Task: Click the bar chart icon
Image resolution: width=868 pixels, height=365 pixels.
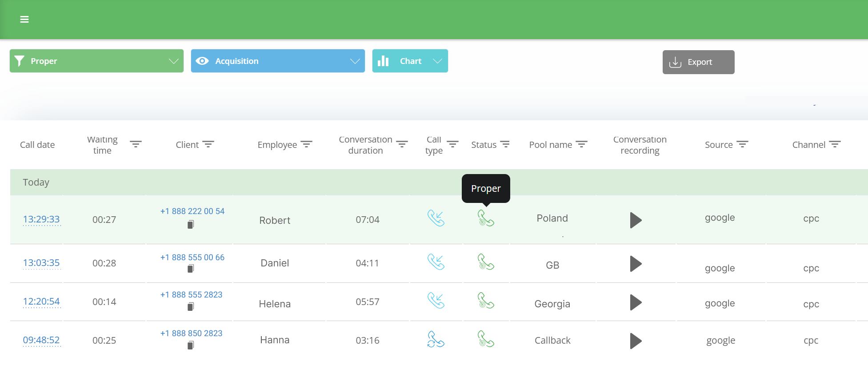Action: [383, 61]
